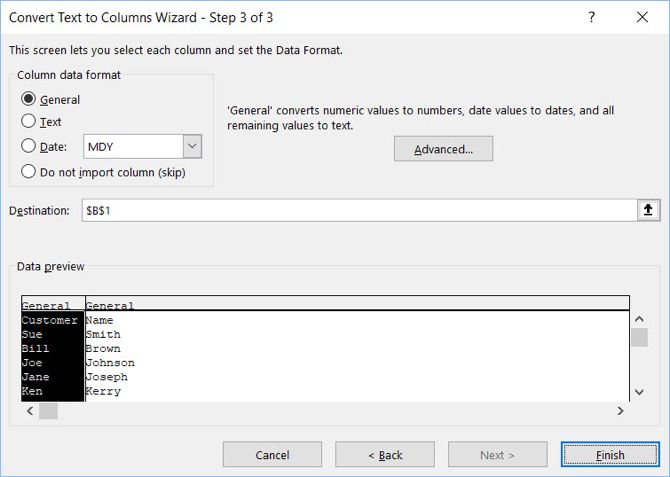Viewport: 670px width, 477px height.
Task: Select the second General column header in preview
Action: (110, 306)
